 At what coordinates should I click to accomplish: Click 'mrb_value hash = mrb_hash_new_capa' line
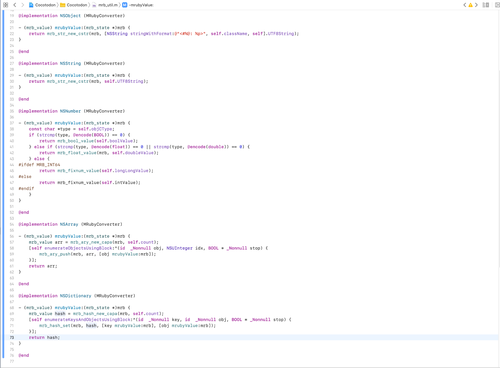96,314
